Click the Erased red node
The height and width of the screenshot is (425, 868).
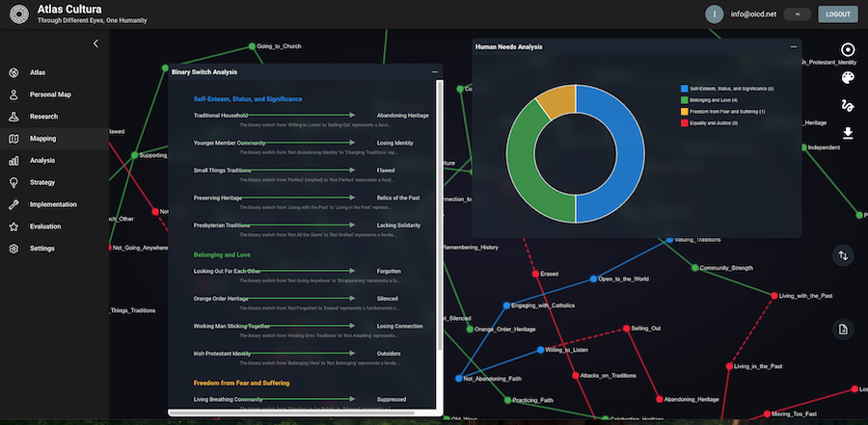click(535, 274)
